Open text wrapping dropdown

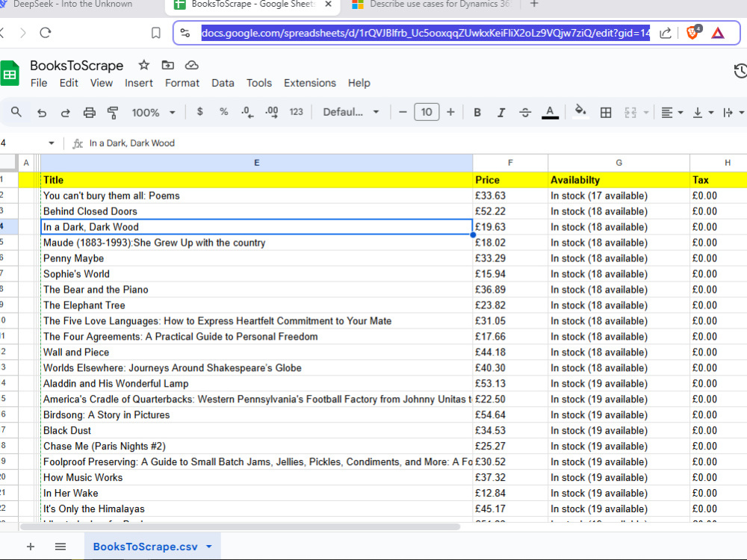[x=733, y=113]
